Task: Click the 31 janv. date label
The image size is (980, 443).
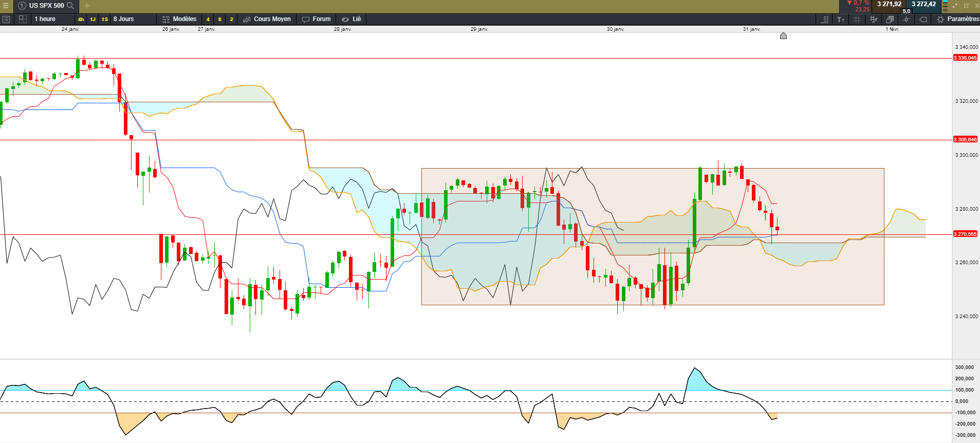Action: (x=752, y=29)
